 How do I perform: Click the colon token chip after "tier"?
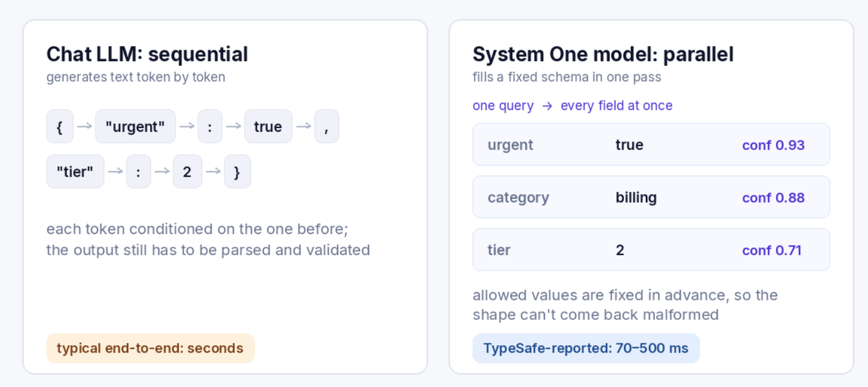click(x=139, y=171)
